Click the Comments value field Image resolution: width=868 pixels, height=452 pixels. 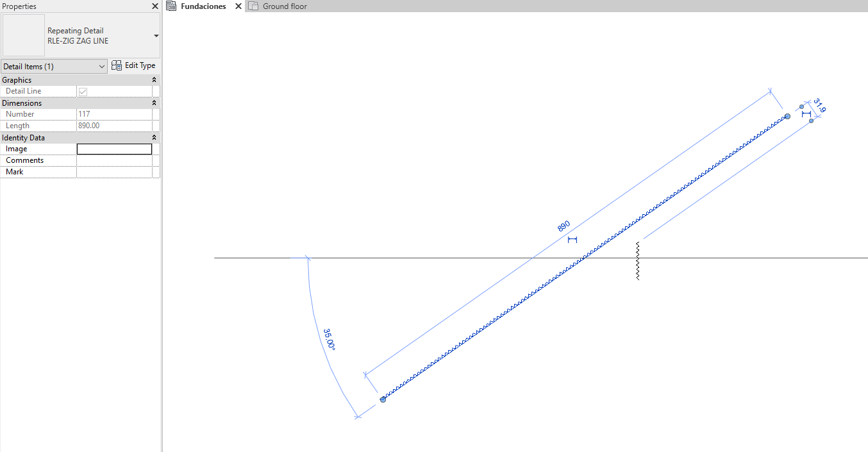pyautogui.click(x=114, y=160)
